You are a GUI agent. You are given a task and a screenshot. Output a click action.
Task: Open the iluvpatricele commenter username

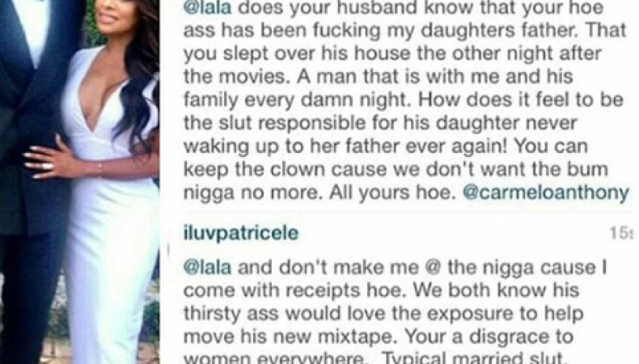point(241,233)
